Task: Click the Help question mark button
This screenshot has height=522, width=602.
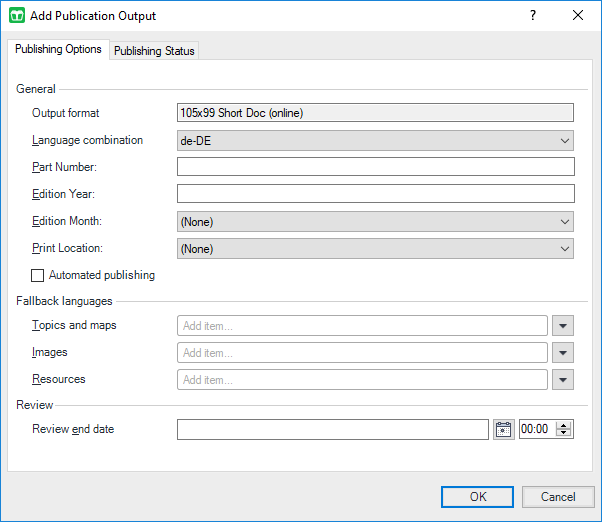Action: 533,16
